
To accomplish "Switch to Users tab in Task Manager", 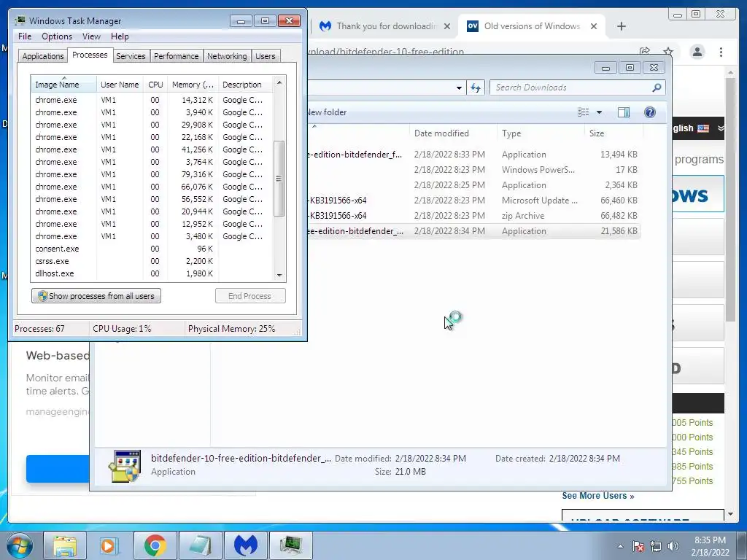I will pos(266,56).
